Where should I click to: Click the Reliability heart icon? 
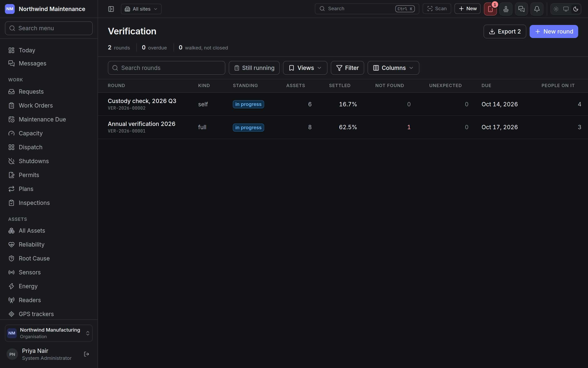(x=11, y=245)
